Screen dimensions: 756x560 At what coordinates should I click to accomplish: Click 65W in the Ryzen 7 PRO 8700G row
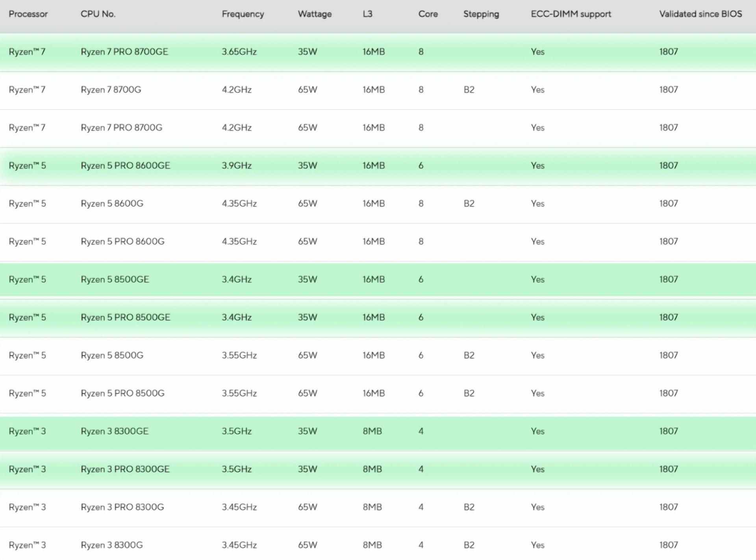(x=308, y=128)
